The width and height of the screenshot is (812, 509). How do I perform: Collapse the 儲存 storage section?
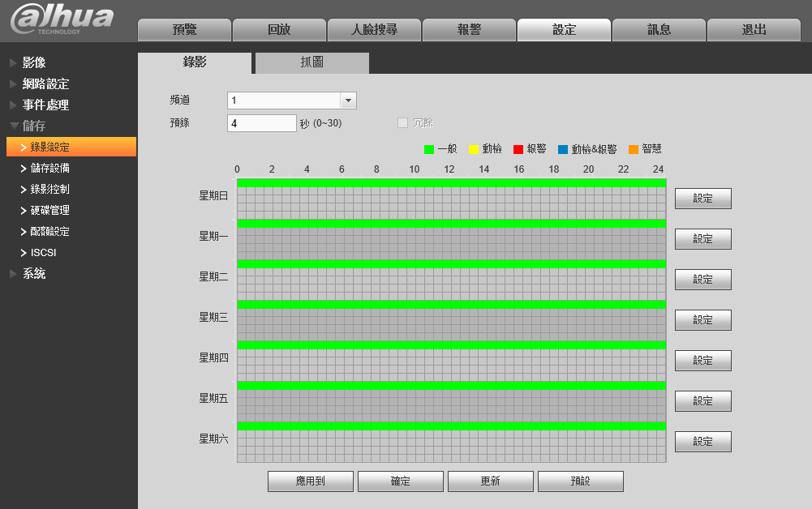(34, 126)
